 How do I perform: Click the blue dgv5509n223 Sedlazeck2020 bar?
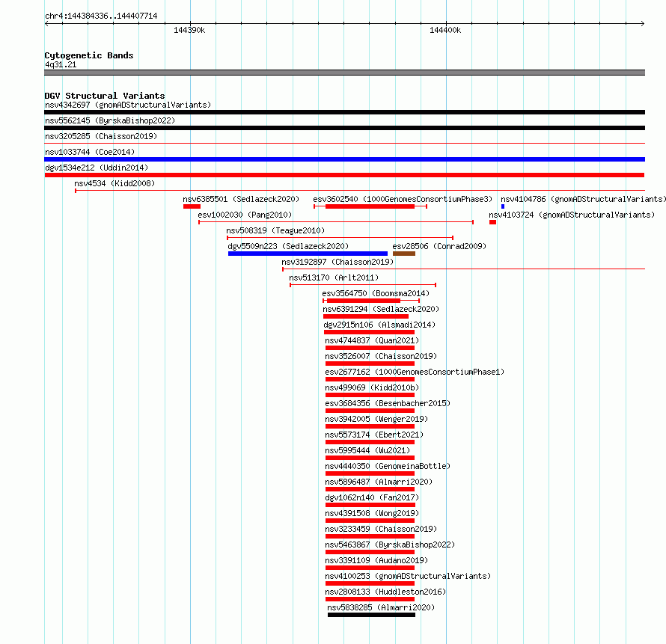[308, 254]
